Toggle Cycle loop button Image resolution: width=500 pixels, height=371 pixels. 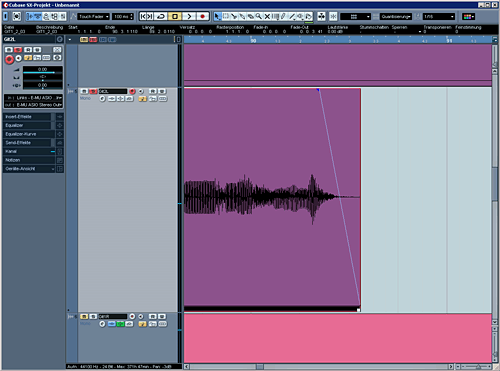tap(161, 16)
